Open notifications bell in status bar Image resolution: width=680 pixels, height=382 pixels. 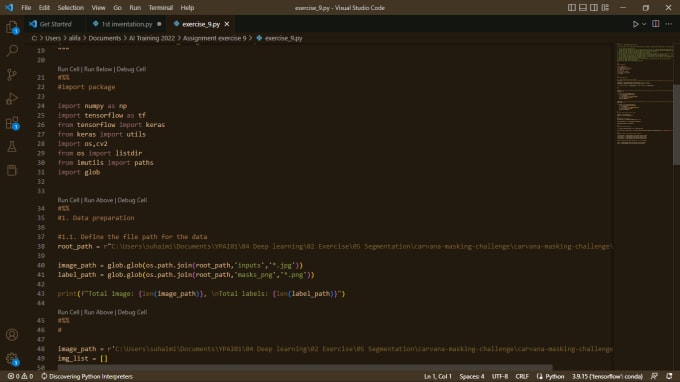coord(669,376)
